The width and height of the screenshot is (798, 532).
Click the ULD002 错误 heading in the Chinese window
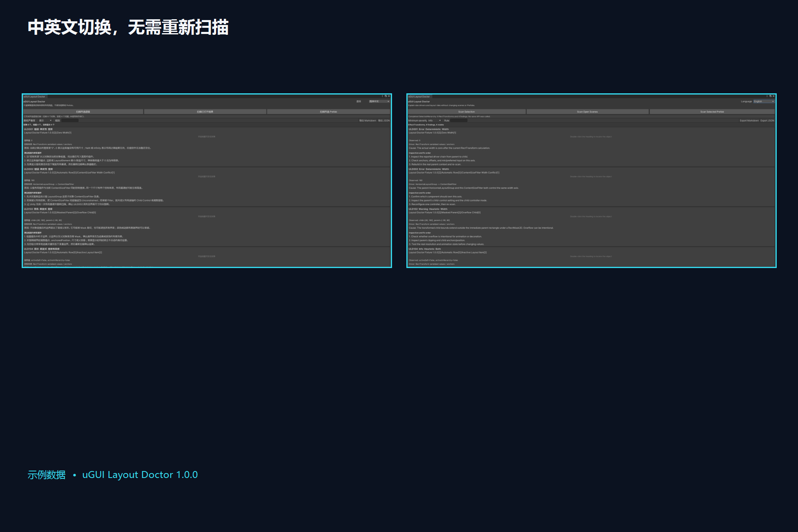click(38, 169)
